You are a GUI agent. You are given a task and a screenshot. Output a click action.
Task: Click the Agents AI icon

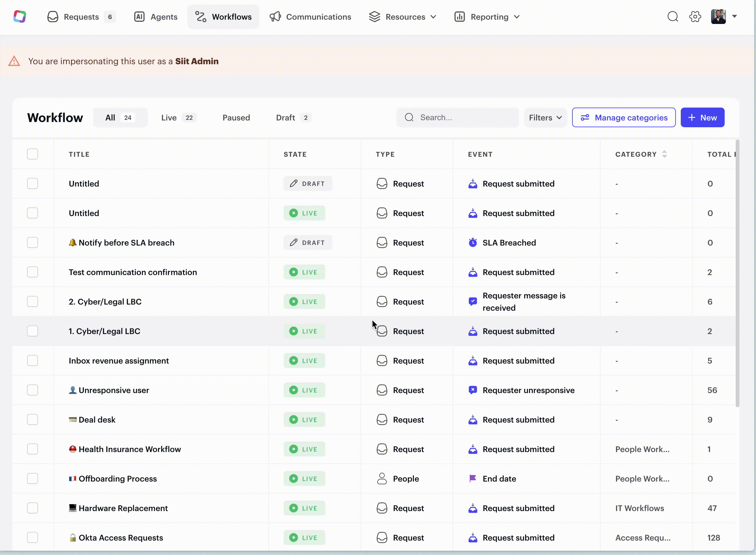139,17
